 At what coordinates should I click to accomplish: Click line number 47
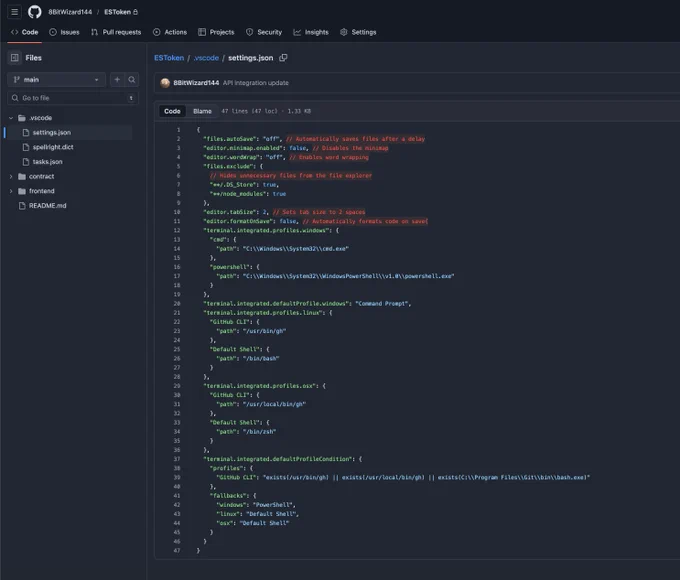(x=177, y=551)
